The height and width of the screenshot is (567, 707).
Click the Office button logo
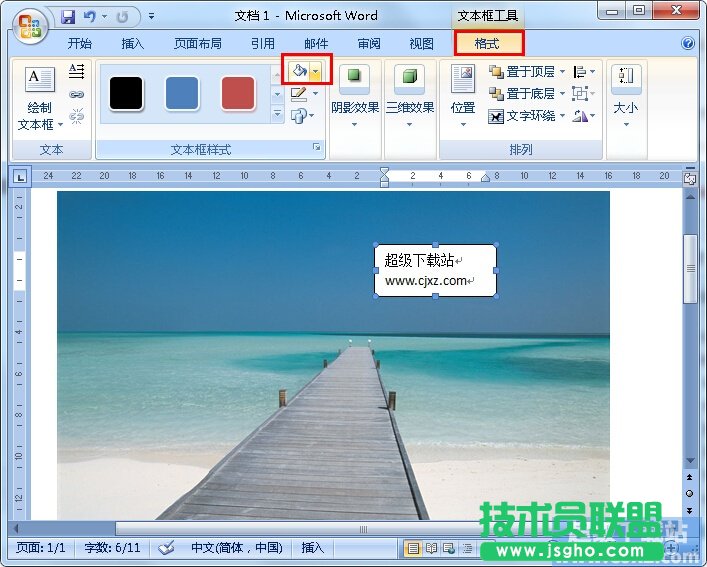pos(28,25)
